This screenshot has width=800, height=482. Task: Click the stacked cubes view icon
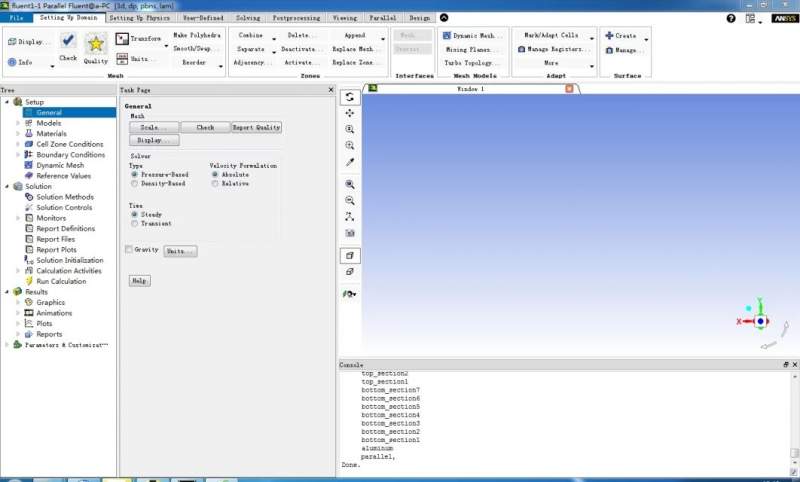[349, 272]
